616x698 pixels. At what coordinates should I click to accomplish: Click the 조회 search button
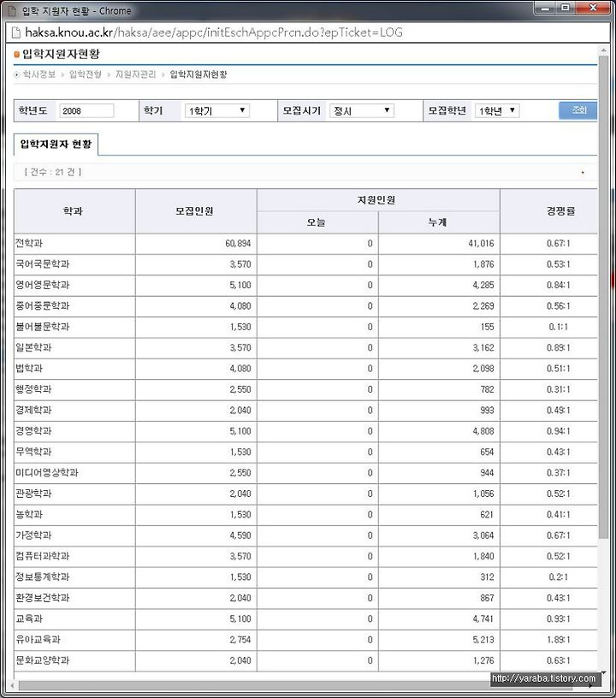point(577,110)
